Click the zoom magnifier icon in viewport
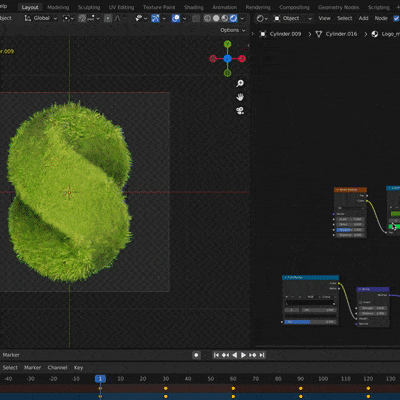 (x=240, y=83)
